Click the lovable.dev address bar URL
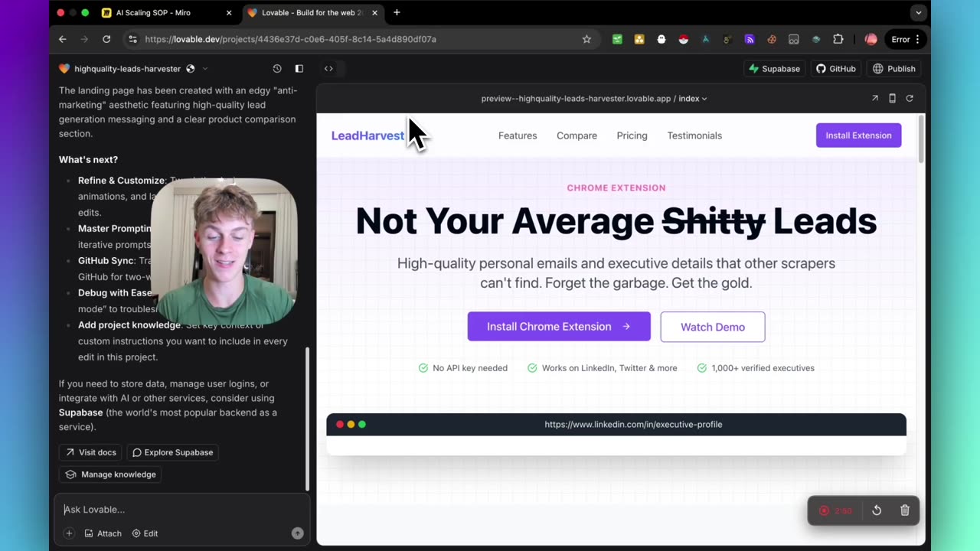The width and height of the screenshot is (980, 551). (x=290, y=39)
